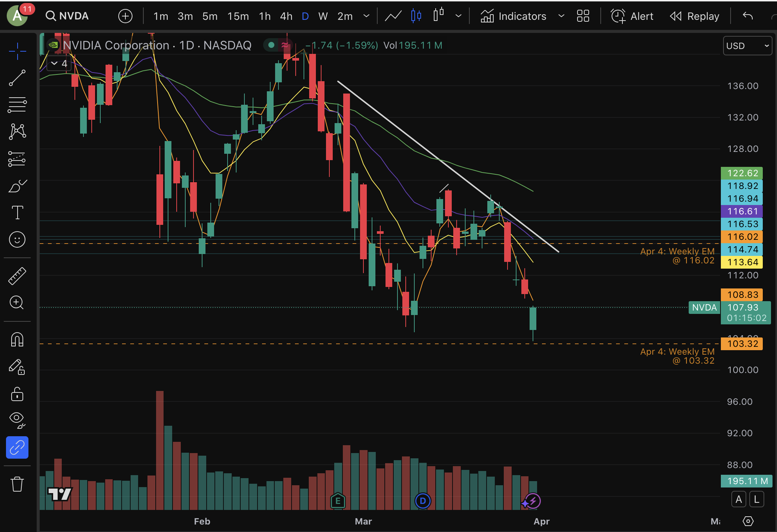
Task: Switch to 4h timeframe
Action: tap(286, 16)
